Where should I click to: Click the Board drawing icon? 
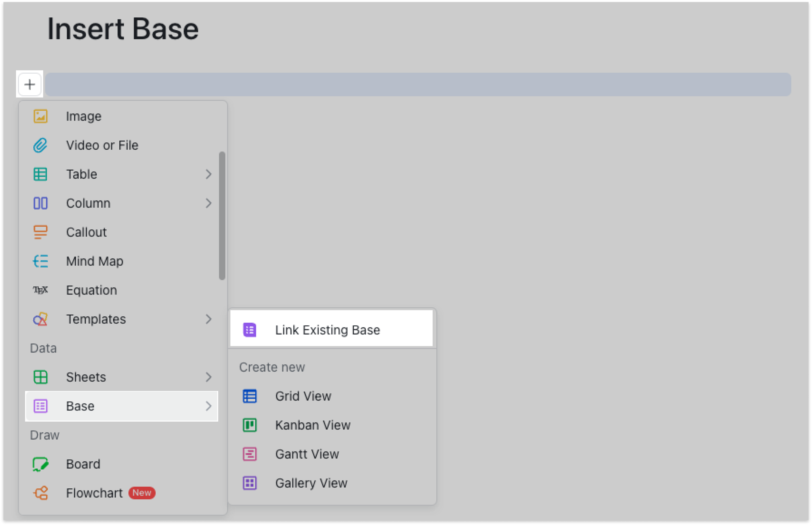pyautogui.click(x=41, y=464)
